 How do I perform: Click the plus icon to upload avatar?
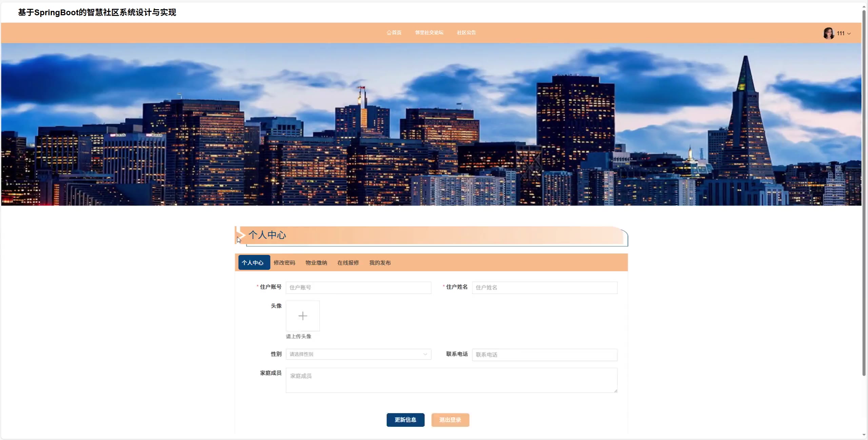[x=302, y=316]
